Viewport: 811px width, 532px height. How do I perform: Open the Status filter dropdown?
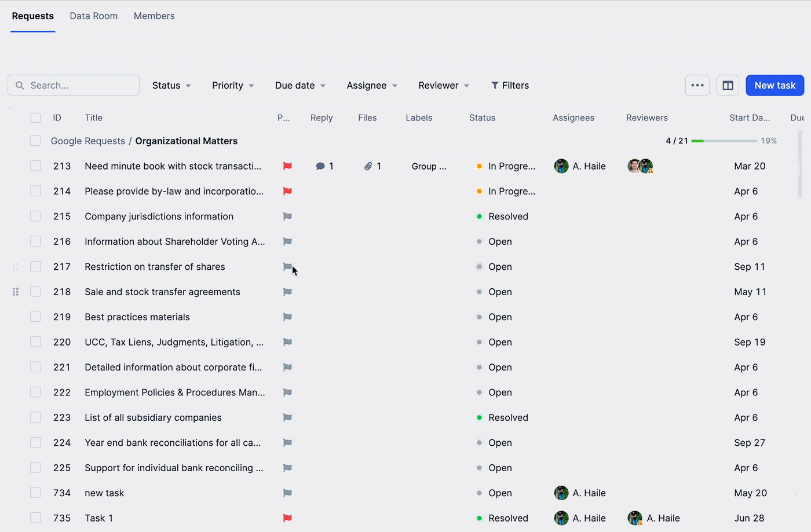pos(171,85)
